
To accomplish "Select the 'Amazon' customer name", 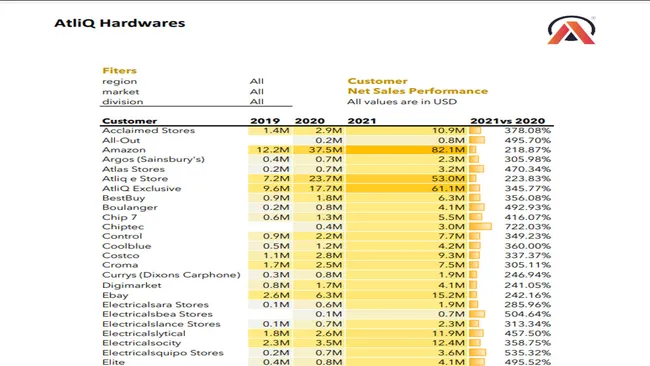I will point(124,150).
